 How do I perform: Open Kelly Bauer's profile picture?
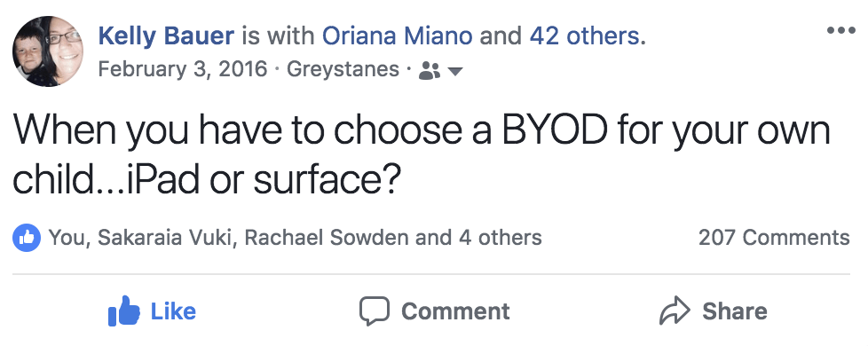pyautogui.click(x=48, y=51)
